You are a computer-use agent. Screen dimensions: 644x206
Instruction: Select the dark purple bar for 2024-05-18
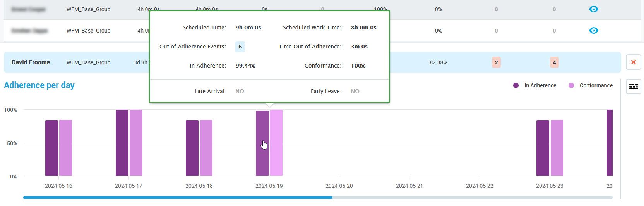point(192,148)
